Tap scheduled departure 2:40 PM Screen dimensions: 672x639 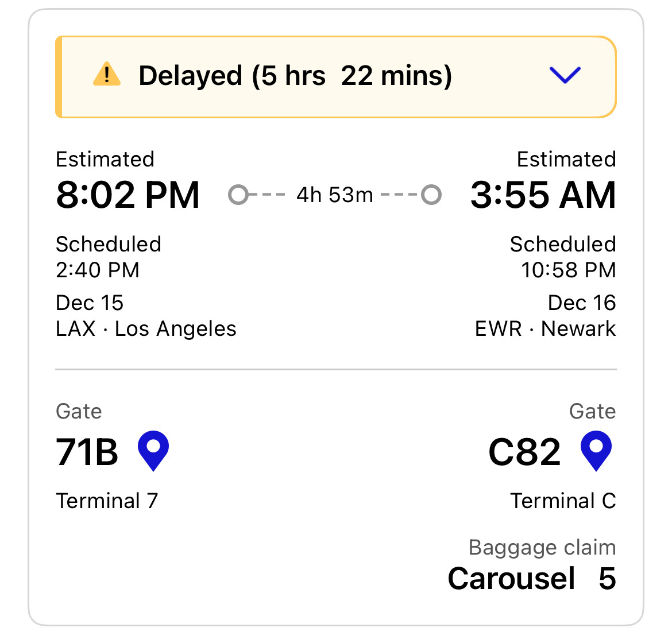tap(98, 270)
